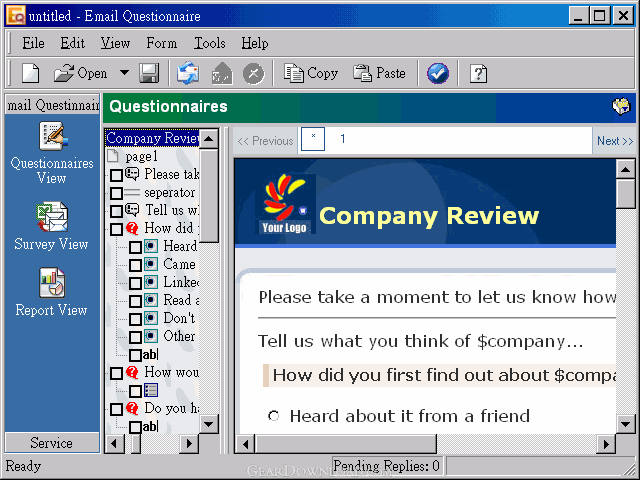Image resolution: width=640 pixels, height=480 pixels.
Task: Check the box next to 'seperator' item
Action: [117, 193]
